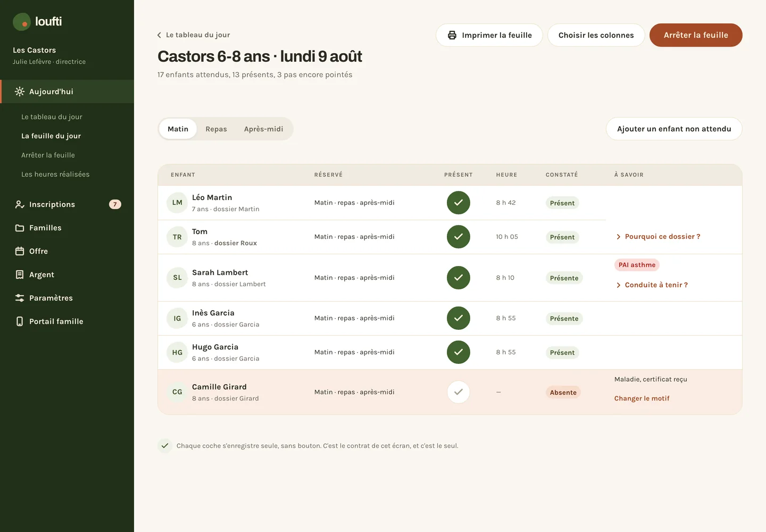Click the receipt icon next to Argent
This screenshot has height=532, width=766.
20,275
